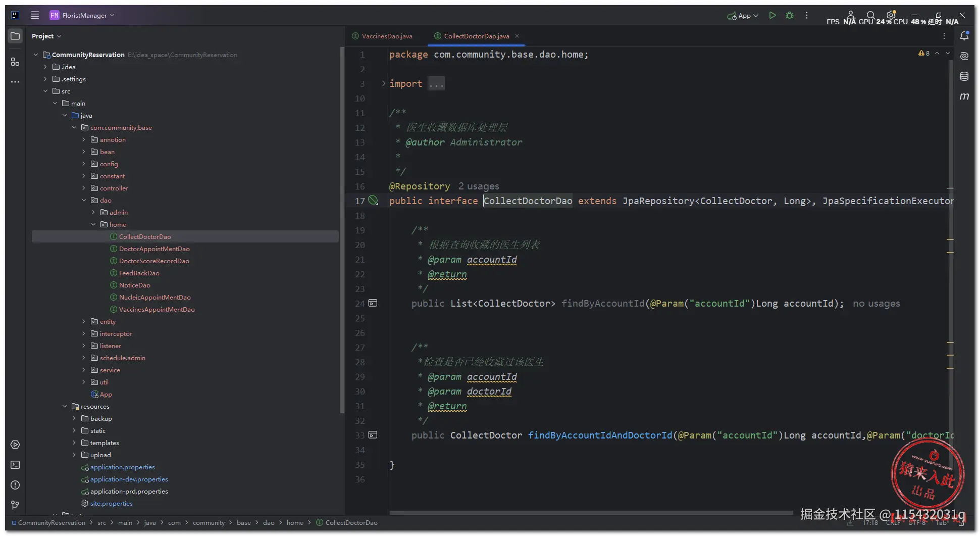This screenshot has width=980, height=536.
Task: Open Search Everywhere magnifier
Action: [871, 15]
